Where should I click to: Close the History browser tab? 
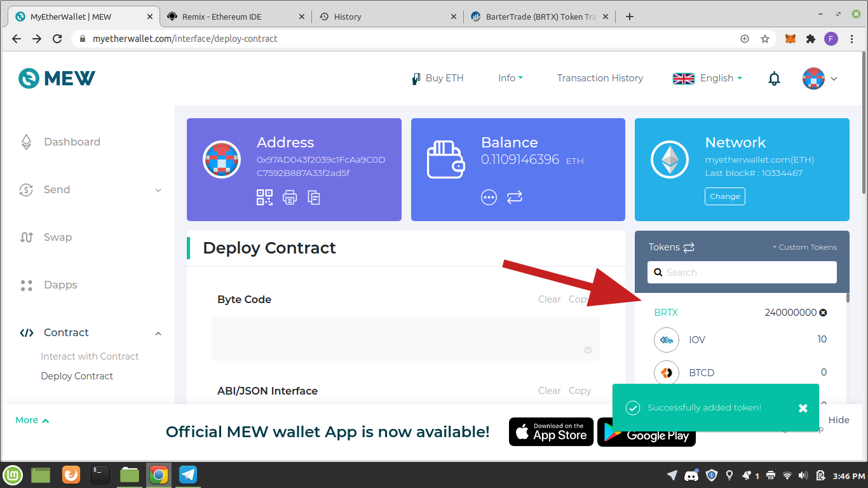pos(453,17)
